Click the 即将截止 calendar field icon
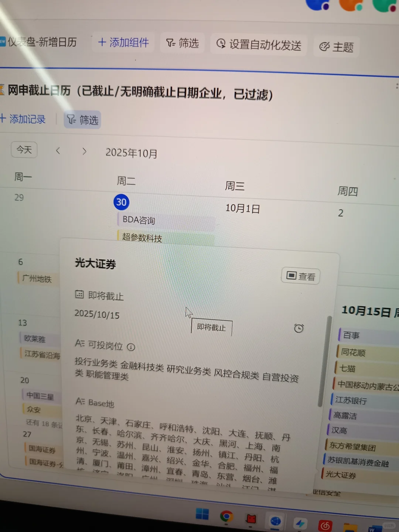This screenshot has height=532, width=399. pyautogui.click(x=79, y=294)
